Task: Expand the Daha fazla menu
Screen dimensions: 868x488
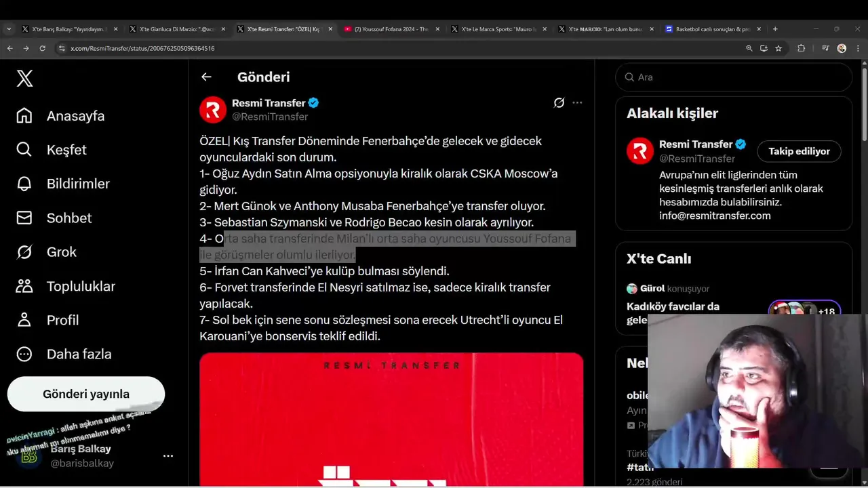Action: pyautogui.click(x=64, y=354)
